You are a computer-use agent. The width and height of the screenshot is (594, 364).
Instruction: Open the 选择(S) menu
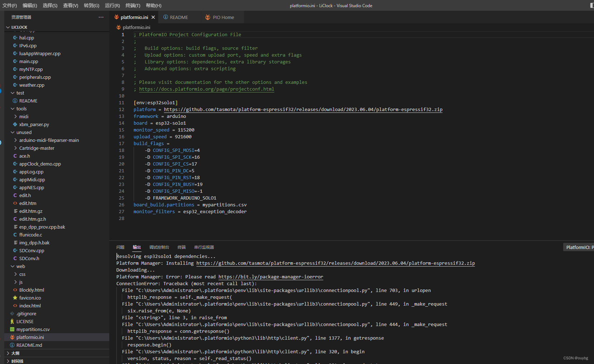click(50, 5)
